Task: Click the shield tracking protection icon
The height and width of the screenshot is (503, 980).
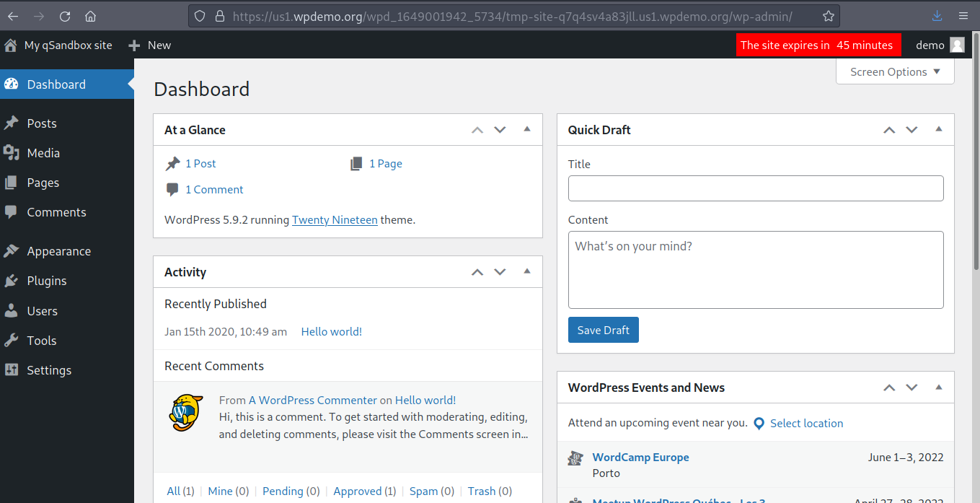Action: pyautogui.click(x=200, y=16)
